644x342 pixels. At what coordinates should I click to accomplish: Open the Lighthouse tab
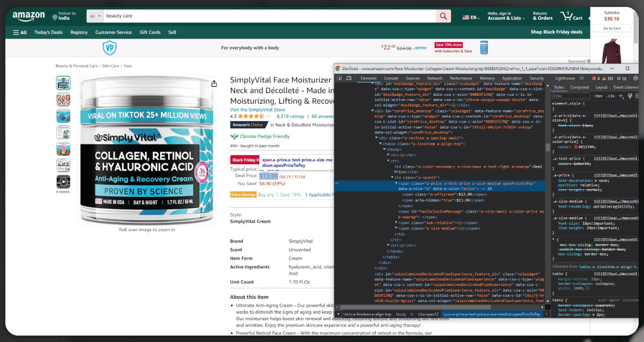pyautogui.click(x=565, y=78)
